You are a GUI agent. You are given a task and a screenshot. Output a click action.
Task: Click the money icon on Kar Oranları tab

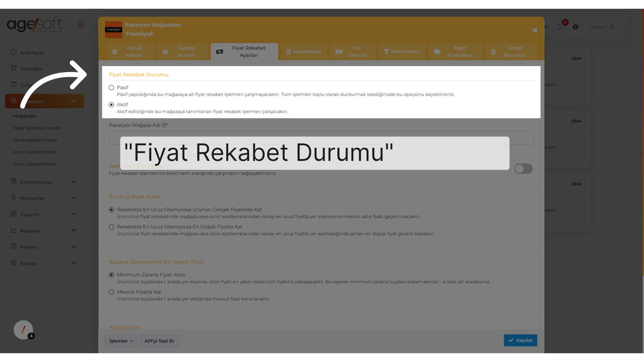click(x=339, y=52)
